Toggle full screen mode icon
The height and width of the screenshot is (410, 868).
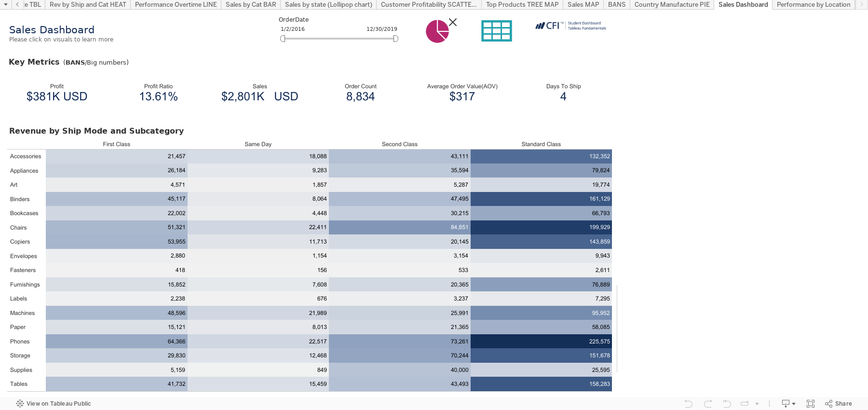[x=811, y=404]
